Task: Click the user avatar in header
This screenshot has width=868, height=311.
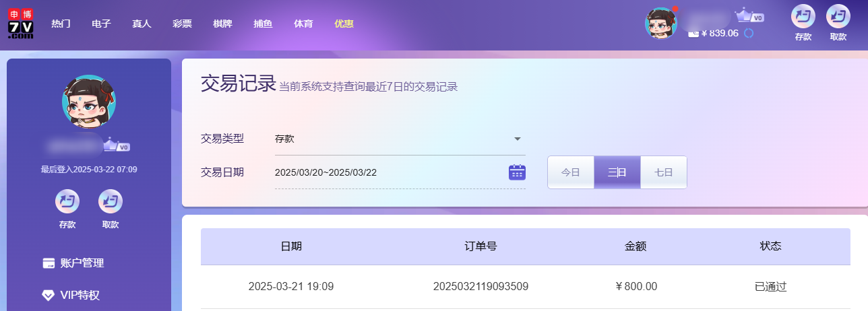Action: pos(661,23)
